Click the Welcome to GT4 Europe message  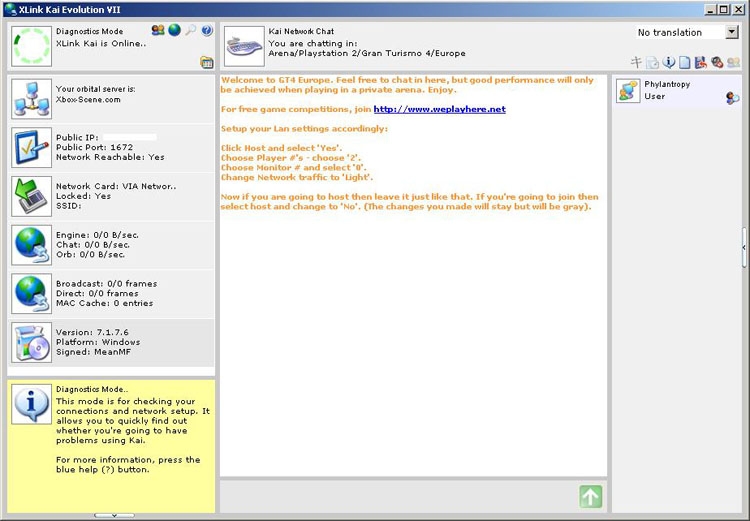(407, 85)
